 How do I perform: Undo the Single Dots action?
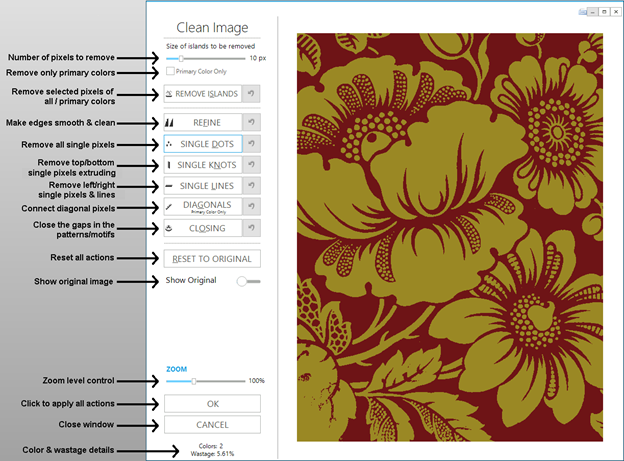(252, 144)
